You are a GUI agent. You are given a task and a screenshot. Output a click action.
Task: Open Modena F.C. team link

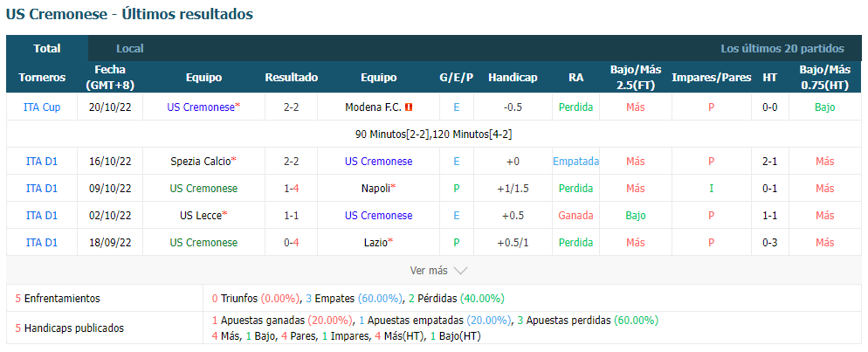(373, 107)
